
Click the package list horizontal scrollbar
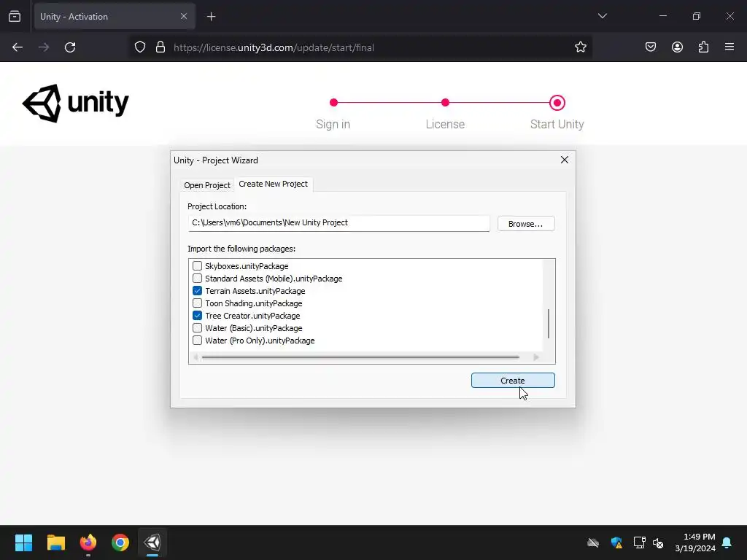pos(360,357)
